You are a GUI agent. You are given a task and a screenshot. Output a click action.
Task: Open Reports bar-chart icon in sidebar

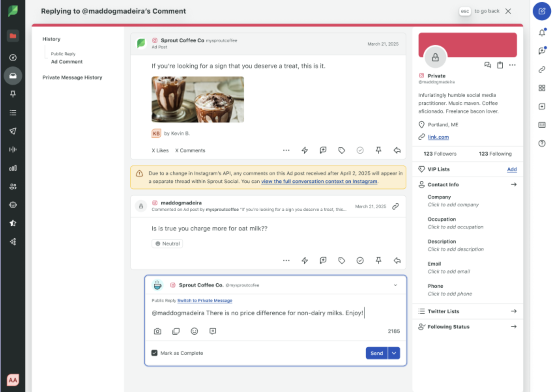pyautogui.click(x=13, y=168)
